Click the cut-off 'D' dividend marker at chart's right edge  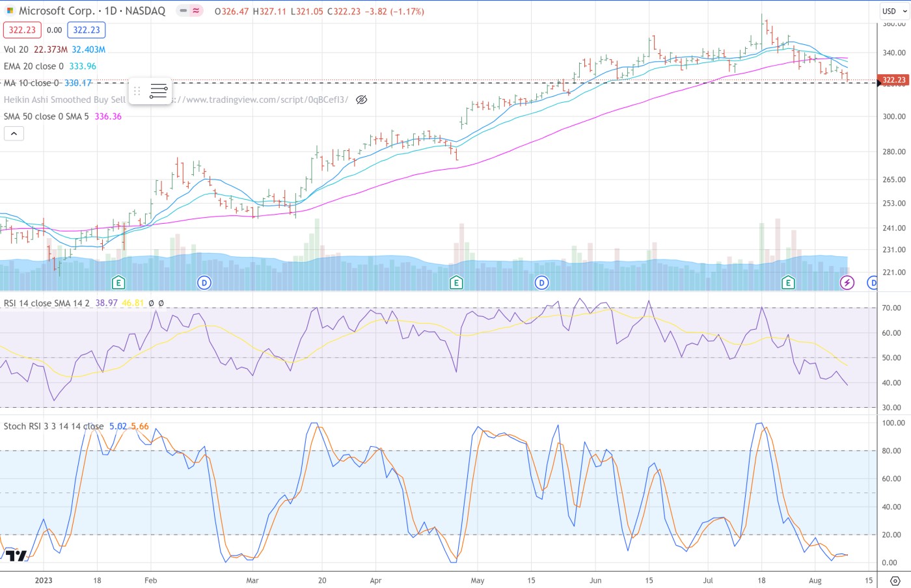873,282
